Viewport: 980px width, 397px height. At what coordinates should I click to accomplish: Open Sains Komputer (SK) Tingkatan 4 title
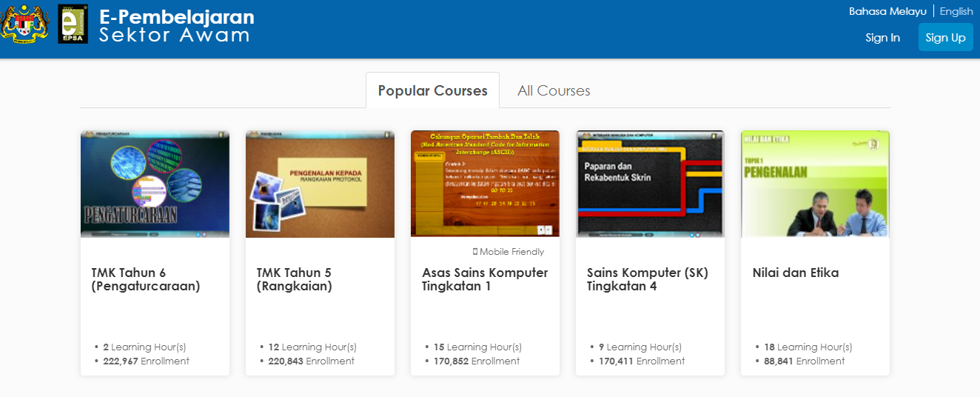648,279
